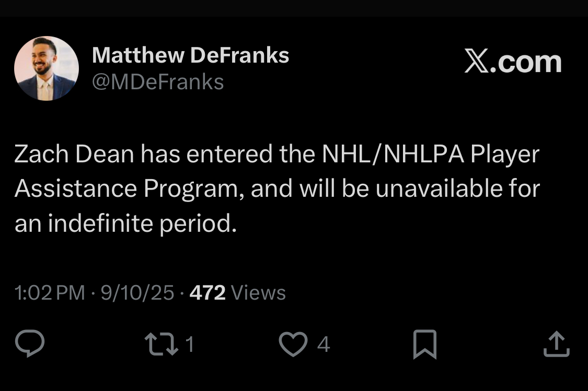
Task: Bookmark this post with the bookmark icon
Action: pos(425,344)
